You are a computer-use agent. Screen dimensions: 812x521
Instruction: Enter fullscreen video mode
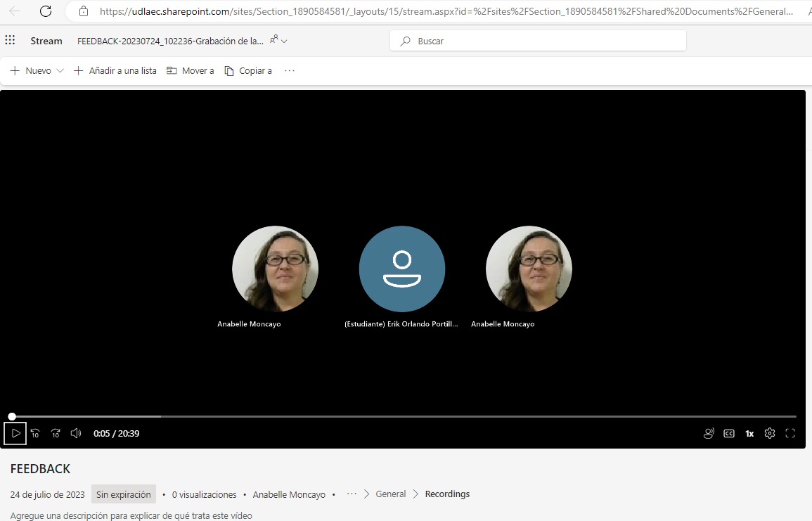pyautogui.click(x=790, y=433)
